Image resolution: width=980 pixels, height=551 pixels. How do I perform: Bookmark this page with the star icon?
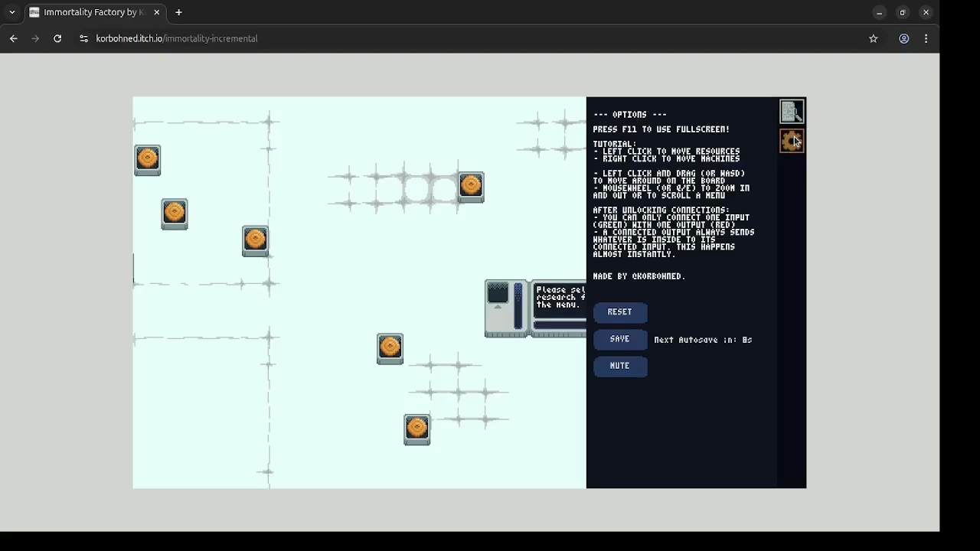coord(873,38)
